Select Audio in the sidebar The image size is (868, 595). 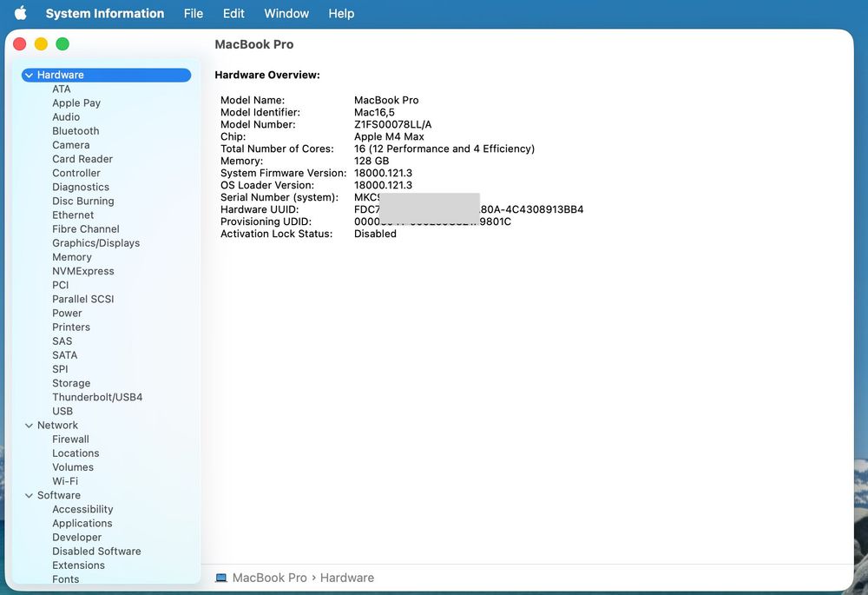[66, 117]
